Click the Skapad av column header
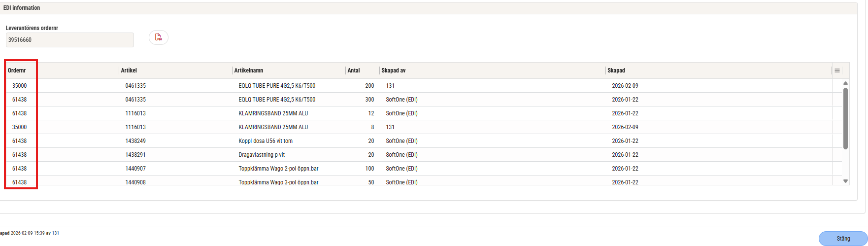 [x=394, y=70]
